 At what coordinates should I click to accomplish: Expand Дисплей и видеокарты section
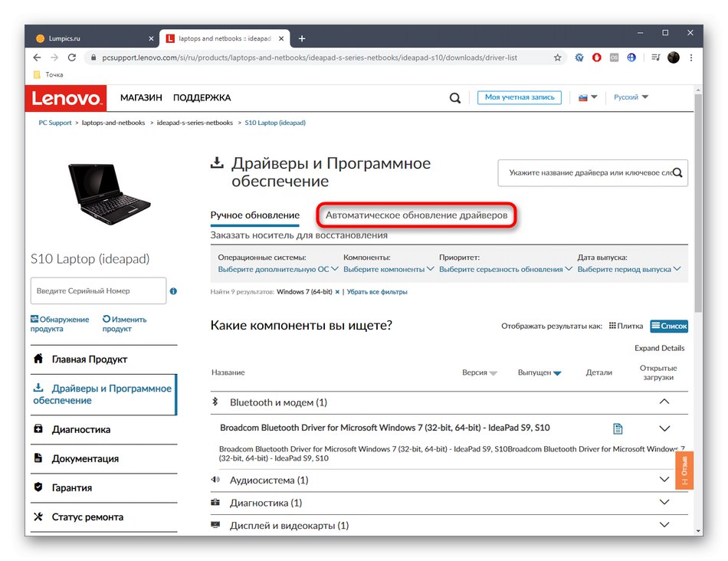point(664,525)
